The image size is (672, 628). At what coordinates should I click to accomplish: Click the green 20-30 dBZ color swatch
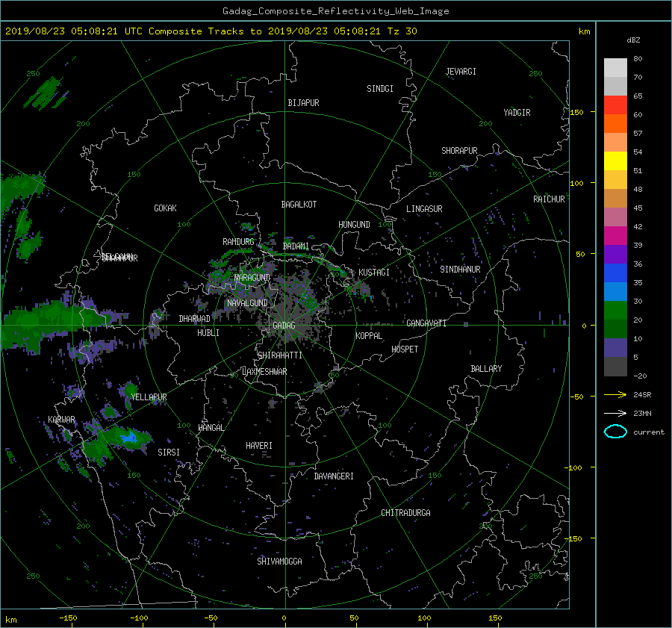[x=615, y=310]
